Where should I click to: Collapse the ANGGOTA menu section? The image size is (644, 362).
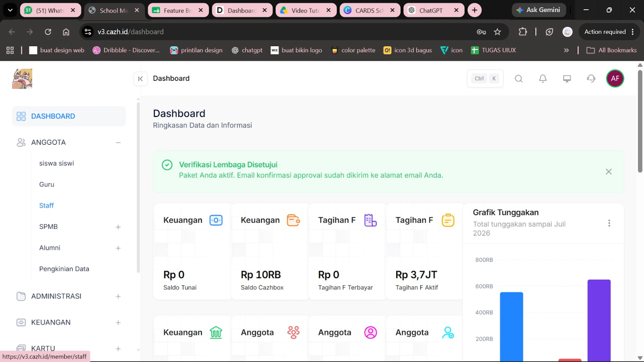(x=118, y=142)
